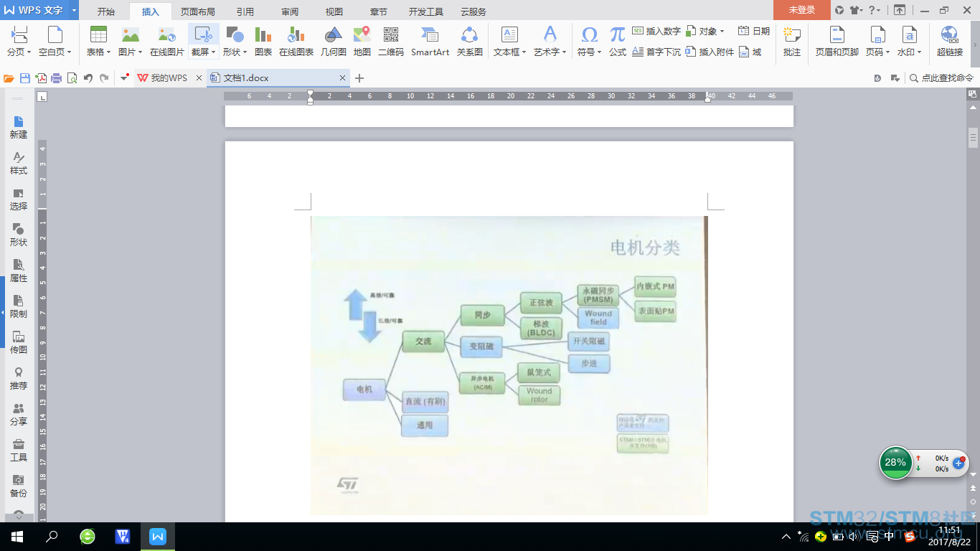Screen dimensions: 980x551
Task: Click the print icon in the quick toolbar
Action: pos(56,78)
